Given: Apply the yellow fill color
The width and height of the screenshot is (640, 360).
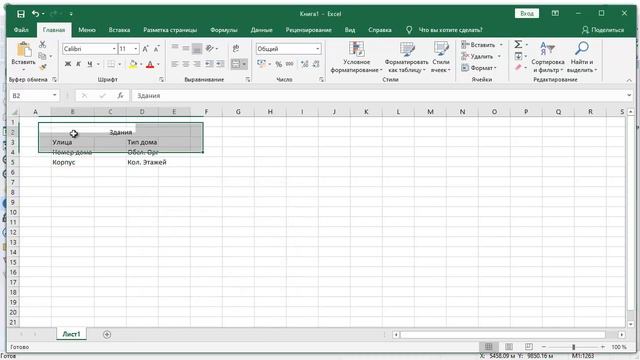Looking at the screenshot, I should [133, 64].
